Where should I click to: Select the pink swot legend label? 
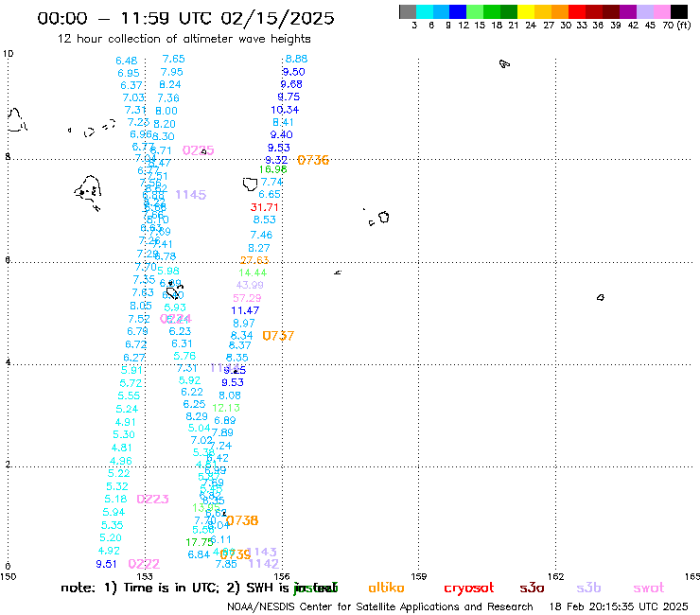(649, 589)
